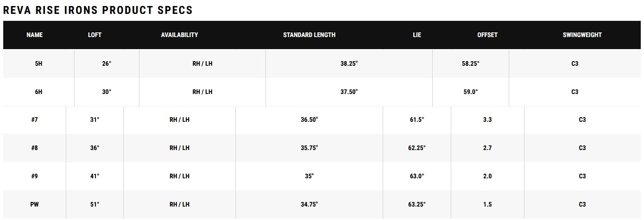Click the 38.25" standard length value
This screenshot has height=220, width=644.
point(349,63)
